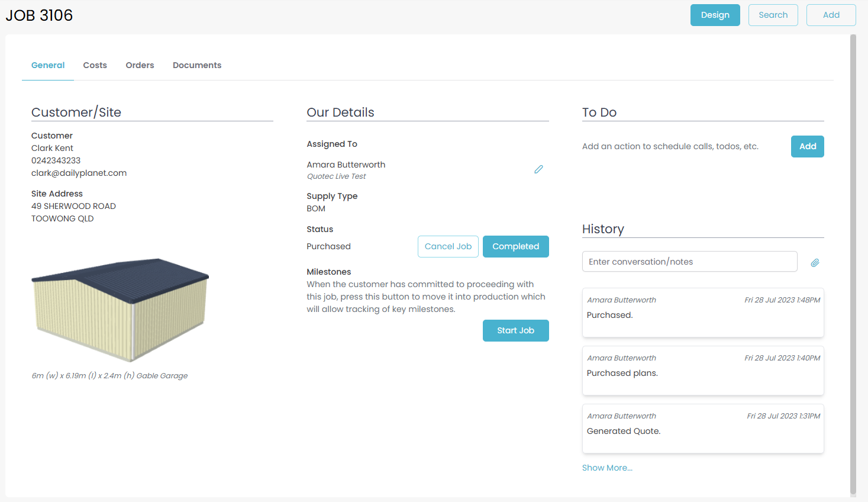Image resolution: width=868 pixels, height=502 pixels.
Task: Select the Documents tab
Action: tap(197, 65)
